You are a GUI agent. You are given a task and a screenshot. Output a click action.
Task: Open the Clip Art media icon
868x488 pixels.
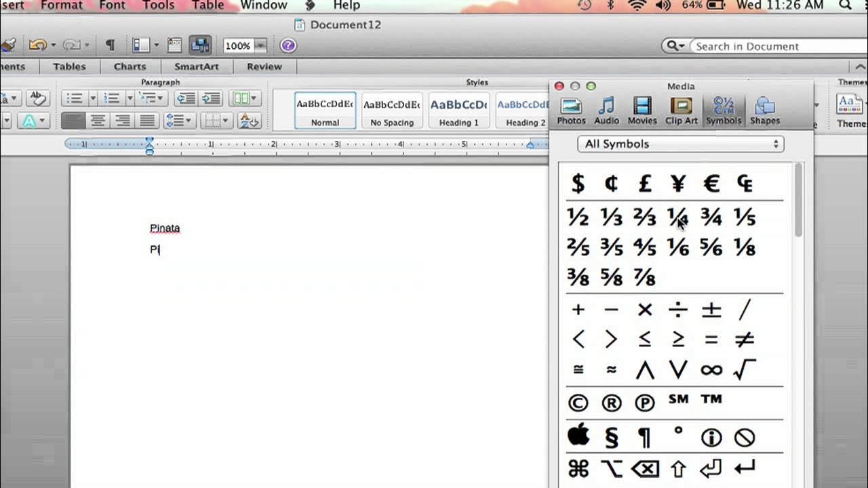[682, 111]
